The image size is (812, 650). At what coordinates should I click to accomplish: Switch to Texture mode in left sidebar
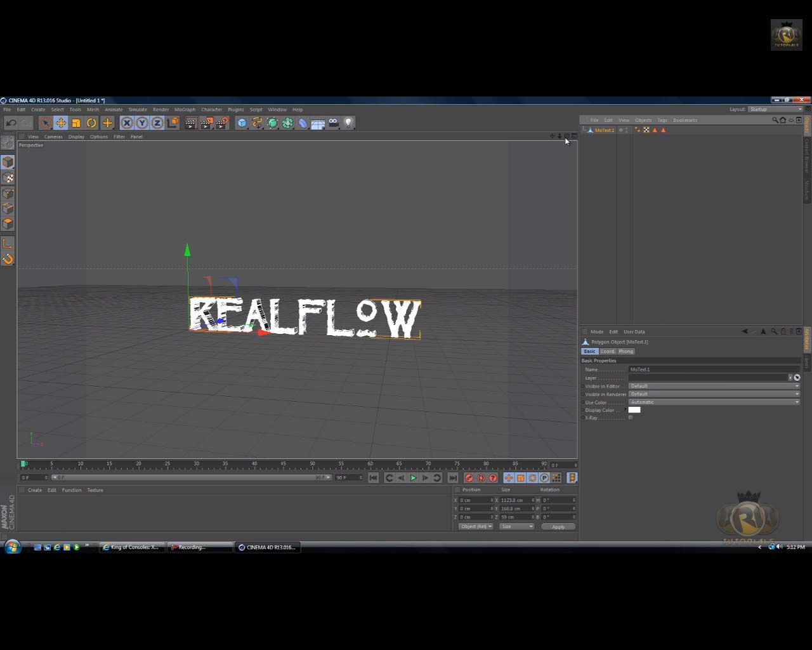(8, 178)
